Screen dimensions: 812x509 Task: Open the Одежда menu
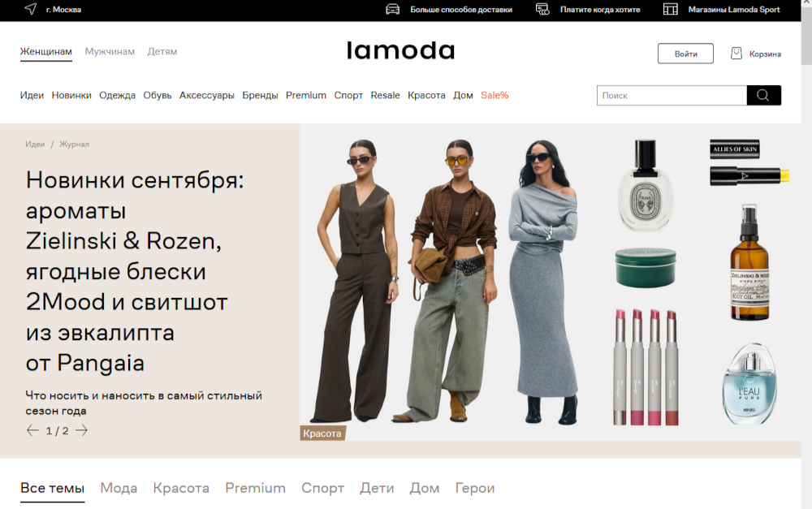[x=117, y=95]
